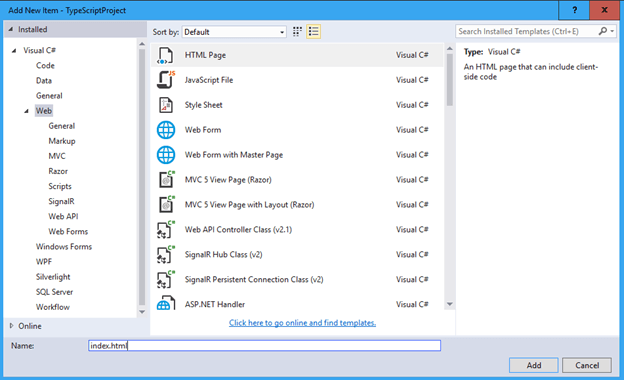Select the Web category

pyautogui.click(x=44, y=111)
